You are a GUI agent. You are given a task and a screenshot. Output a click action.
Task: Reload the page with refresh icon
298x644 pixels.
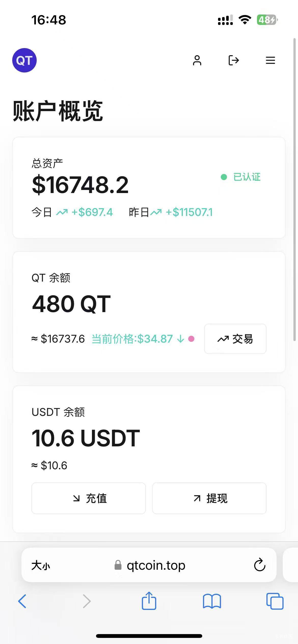(260, 565)
